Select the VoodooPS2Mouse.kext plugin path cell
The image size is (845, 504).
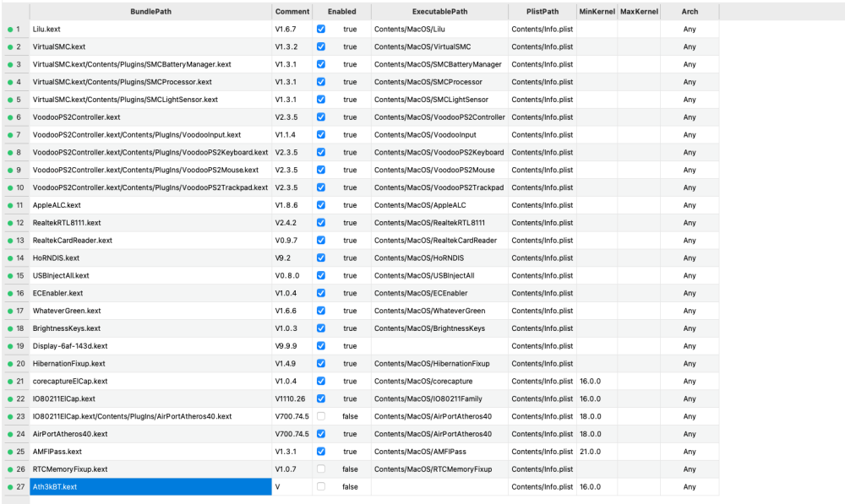151,171
